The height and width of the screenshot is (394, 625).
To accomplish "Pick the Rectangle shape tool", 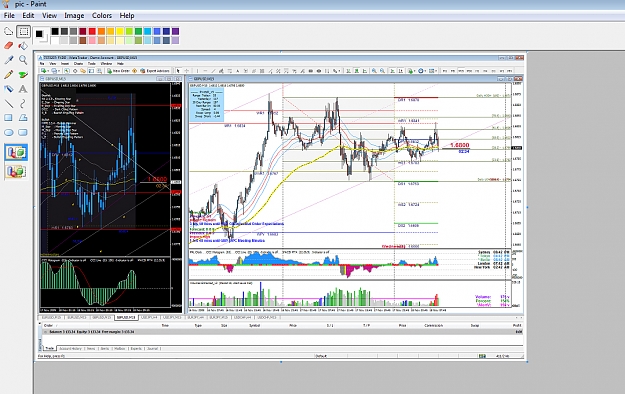I will pyautogui.click(x=8, y=118).
